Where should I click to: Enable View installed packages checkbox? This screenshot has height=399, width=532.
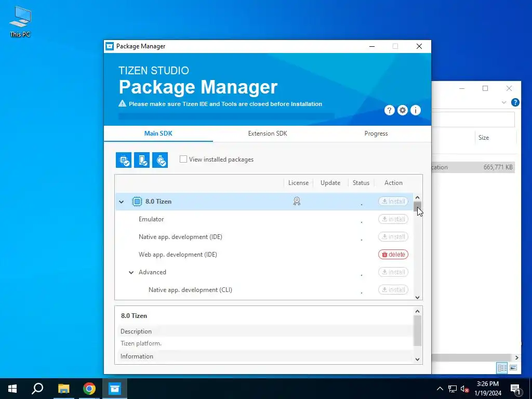pos(183,159)
